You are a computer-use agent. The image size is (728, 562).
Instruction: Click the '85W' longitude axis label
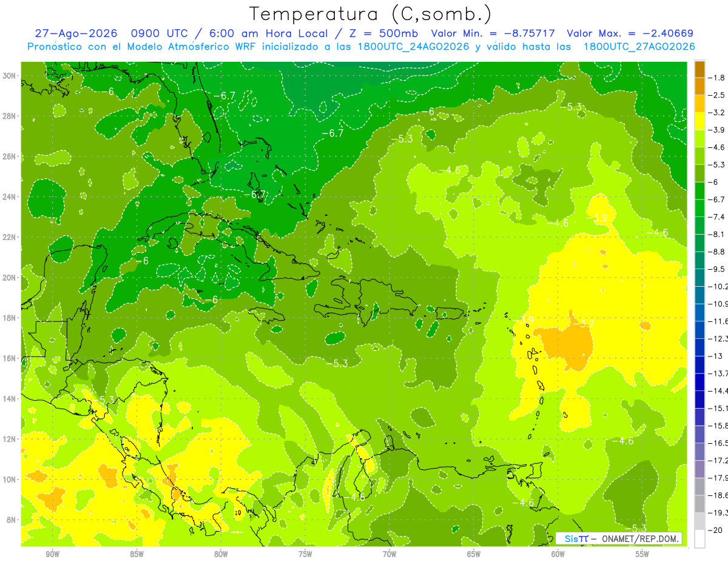point(136,554)
